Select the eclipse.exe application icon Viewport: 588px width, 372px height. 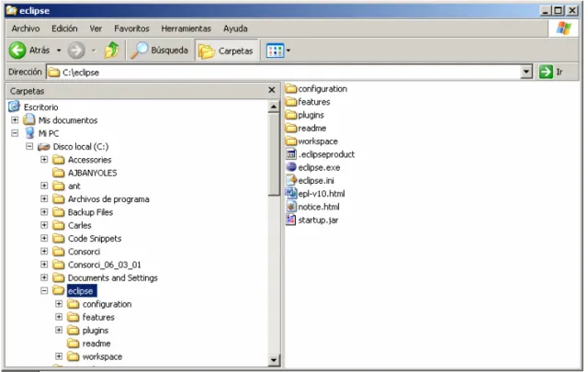click(x=291, y=167)
